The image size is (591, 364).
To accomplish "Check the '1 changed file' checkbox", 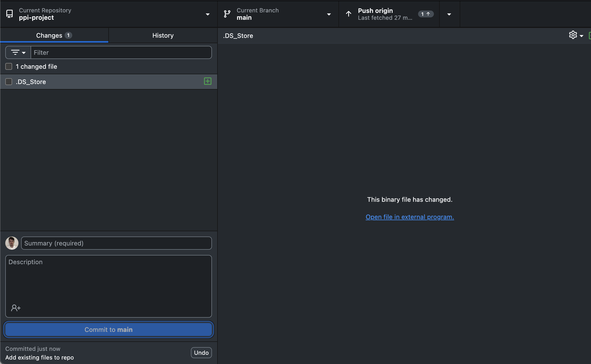I will (9, 66).
